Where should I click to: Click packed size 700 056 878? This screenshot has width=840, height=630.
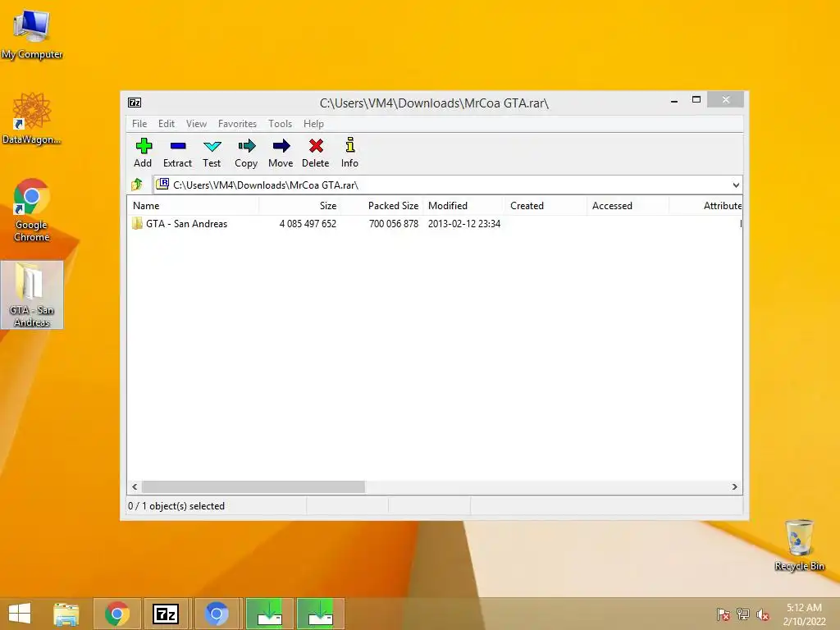click(x=393, y=224)
